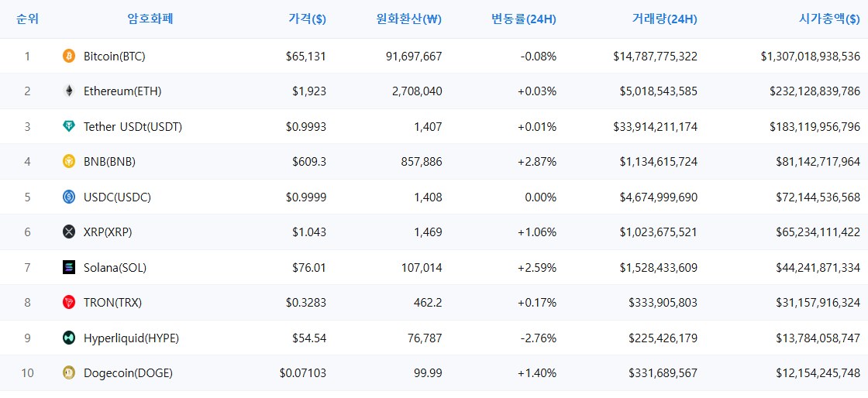Select Dogecoin change +1.40%
The height and width of the screenshot is (398, 868).
tap(537, 373)
